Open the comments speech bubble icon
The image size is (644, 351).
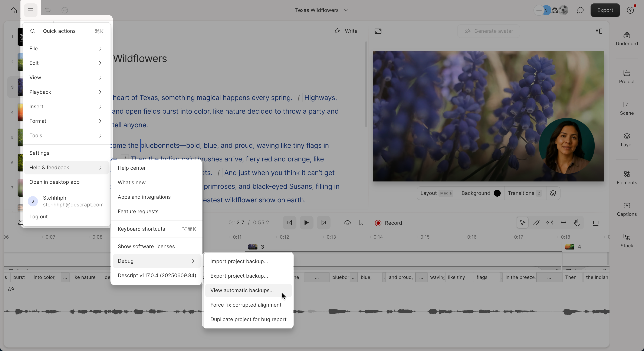(x=580, y=10)
